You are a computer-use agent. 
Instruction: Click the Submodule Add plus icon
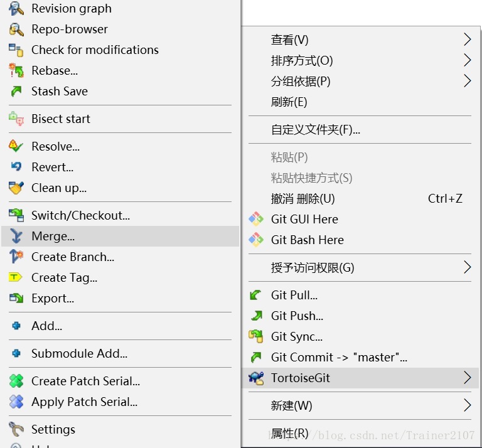coord(16,353)
